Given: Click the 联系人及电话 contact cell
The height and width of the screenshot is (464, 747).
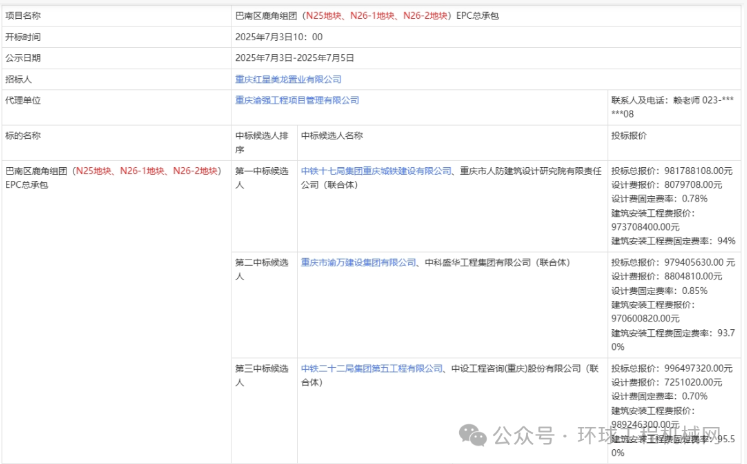Looking at the screenshot, I should [673, 107].
